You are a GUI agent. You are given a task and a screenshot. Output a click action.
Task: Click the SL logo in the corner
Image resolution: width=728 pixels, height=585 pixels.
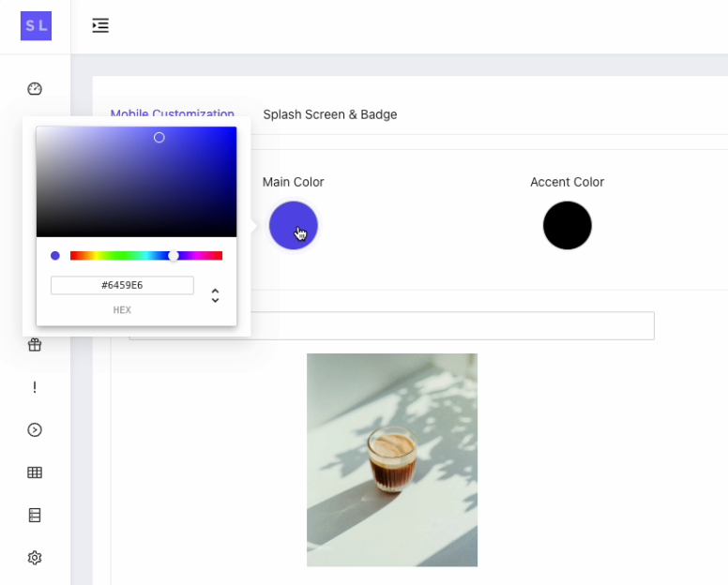(36, 26)
